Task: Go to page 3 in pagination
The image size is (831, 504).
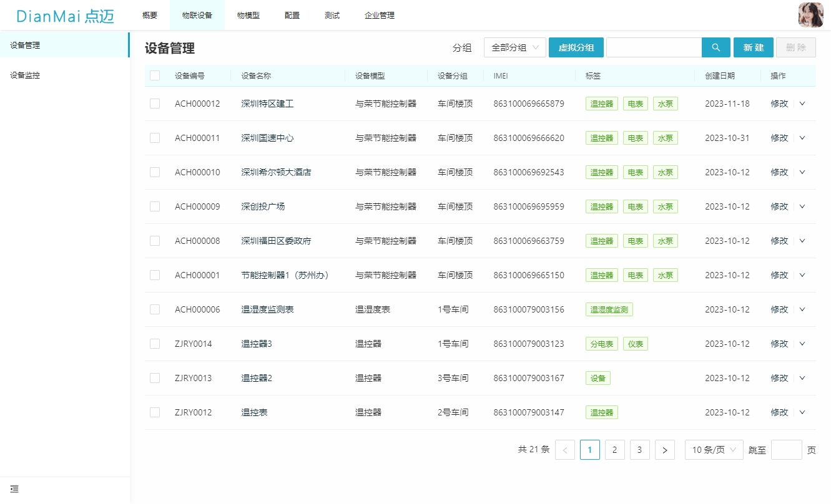Action: pos(640,450)
